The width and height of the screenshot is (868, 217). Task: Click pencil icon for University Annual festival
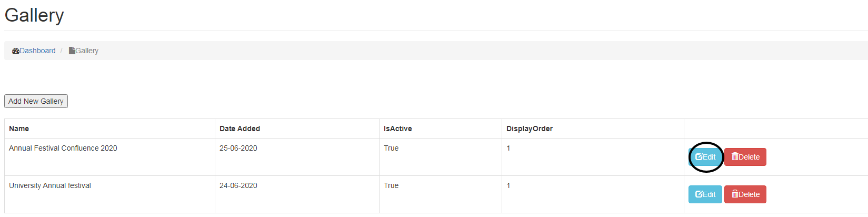pos(699,194)
